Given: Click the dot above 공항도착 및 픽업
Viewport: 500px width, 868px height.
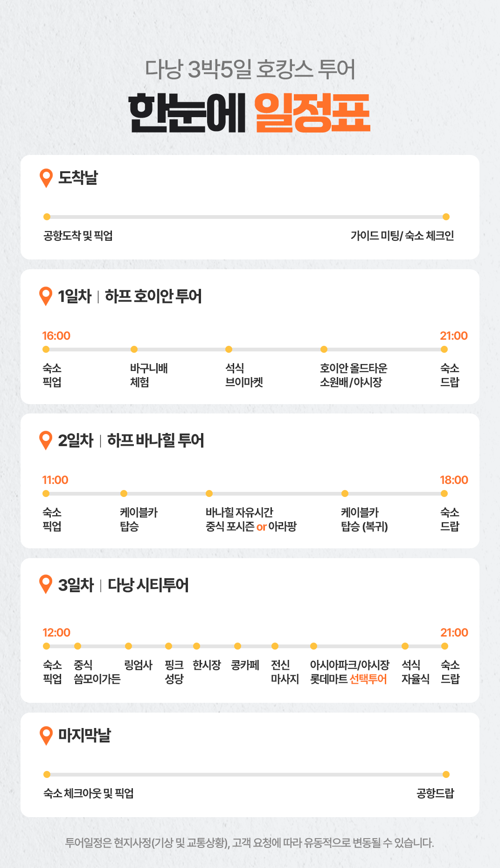Looking at the screenshot, I should (47, 217).
